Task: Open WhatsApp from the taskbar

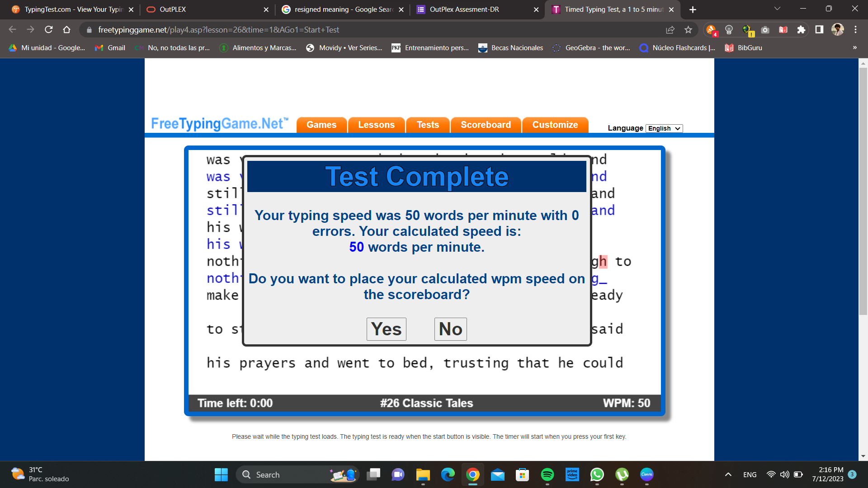Action: (x=597, y=474)
